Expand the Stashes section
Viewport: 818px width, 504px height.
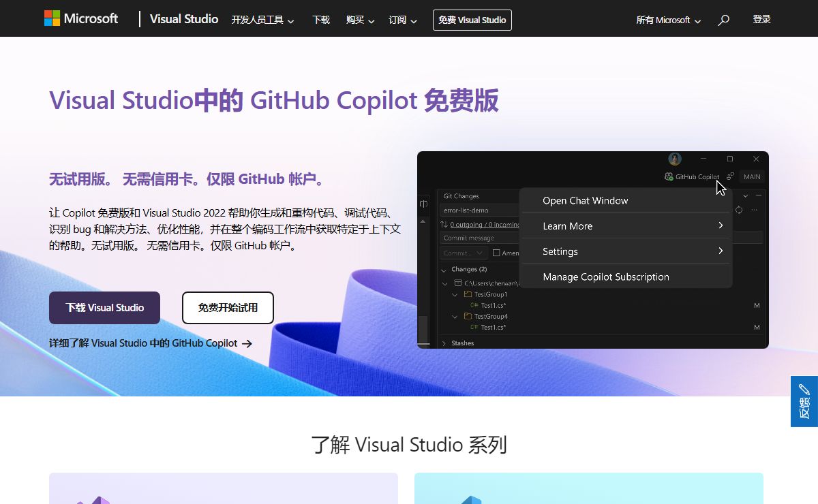coord(444,343)
